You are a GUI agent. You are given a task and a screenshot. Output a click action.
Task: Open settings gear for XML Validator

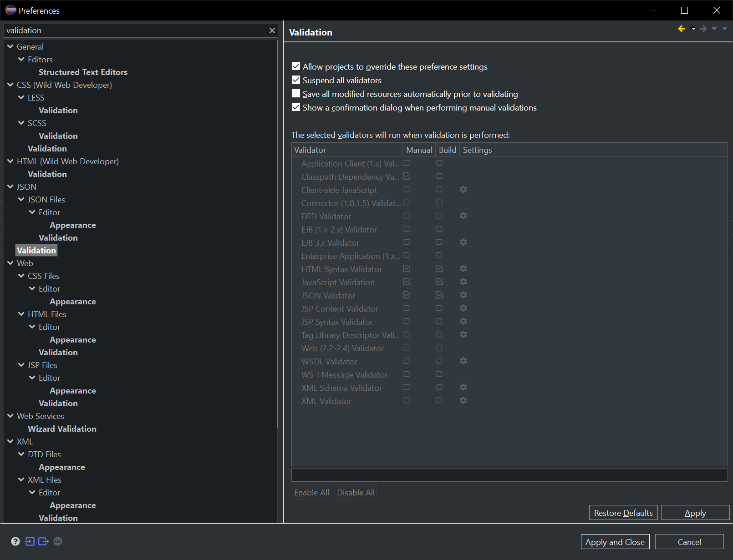coord(463,400)
